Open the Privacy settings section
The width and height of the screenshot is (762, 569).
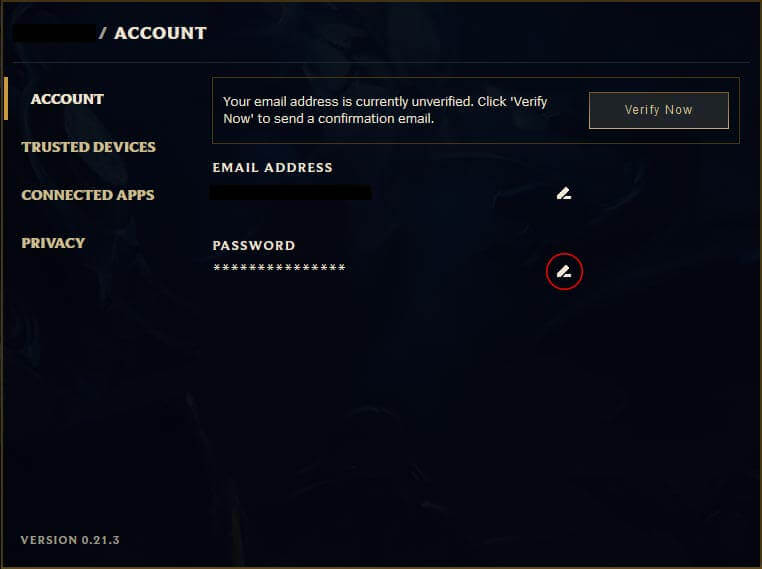53,243
